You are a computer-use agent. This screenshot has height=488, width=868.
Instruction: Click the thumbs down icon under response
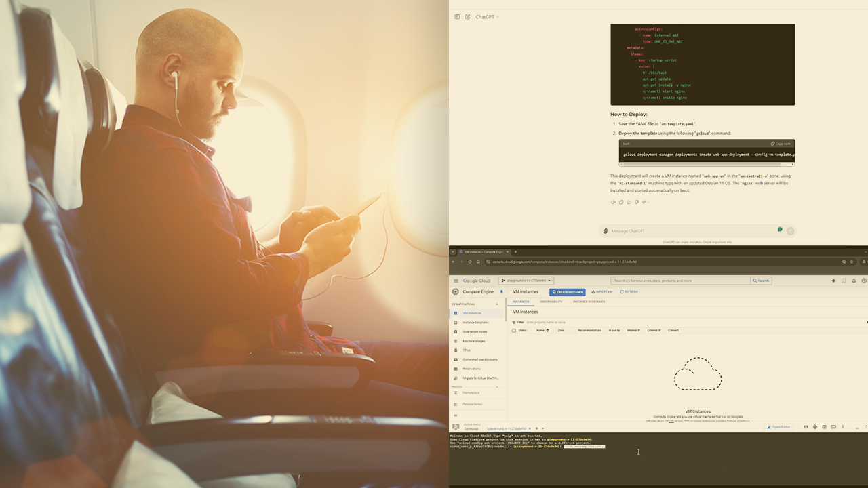coord(636,202)
